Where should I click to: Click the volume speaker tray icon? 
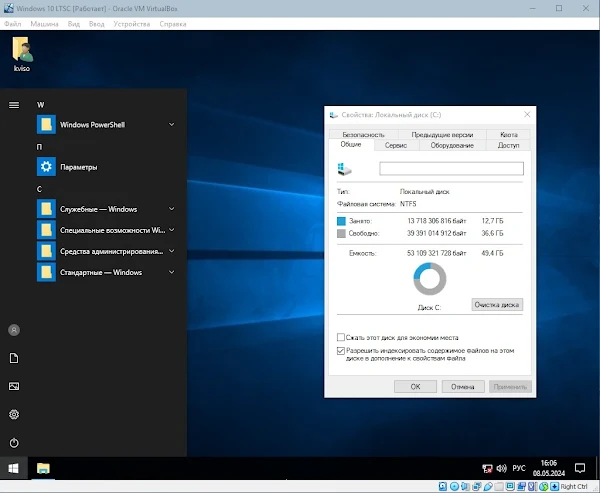click(x=501, y=469)
